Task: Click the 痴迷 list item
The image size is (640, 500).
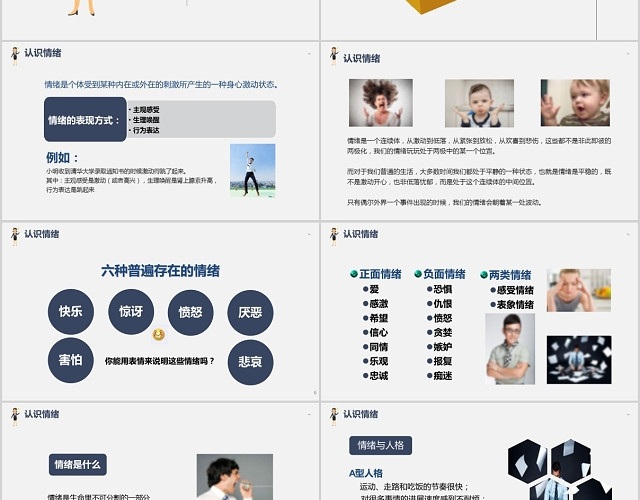Action: click(x=440, y=376)
